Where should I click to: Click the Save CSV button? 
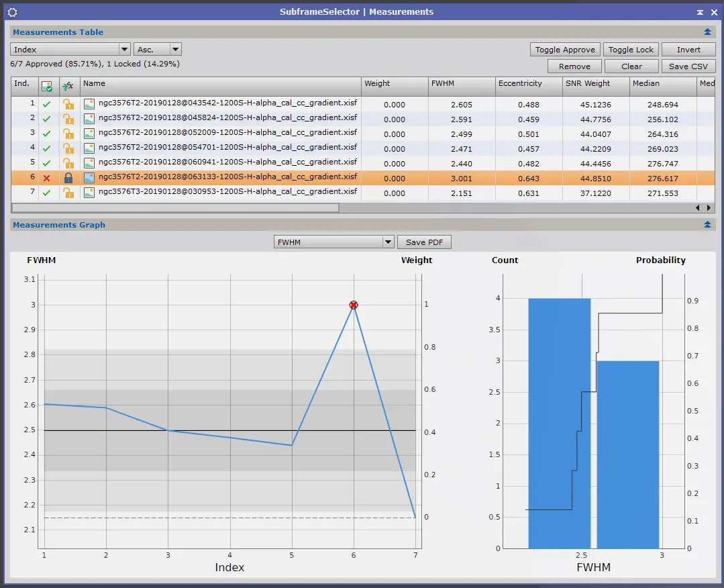pos(688,66)
